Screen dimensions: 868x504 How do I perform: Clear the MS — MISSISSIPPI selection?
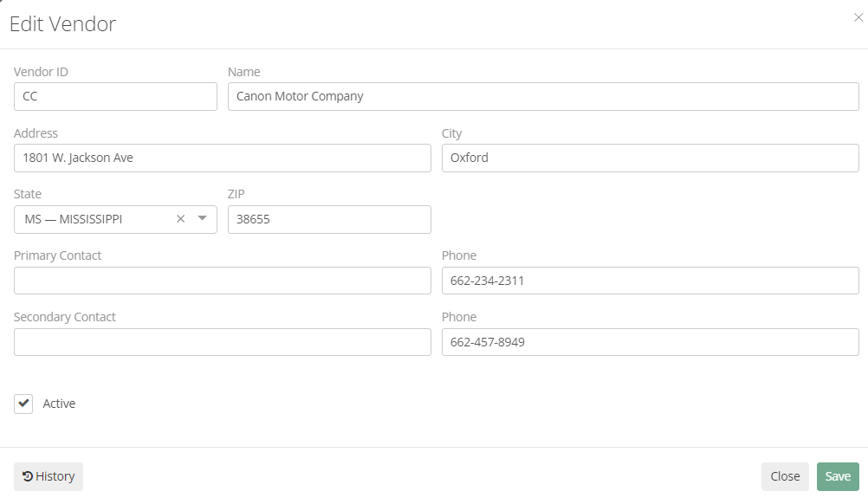pyautogui.click(x=180, y=219)
